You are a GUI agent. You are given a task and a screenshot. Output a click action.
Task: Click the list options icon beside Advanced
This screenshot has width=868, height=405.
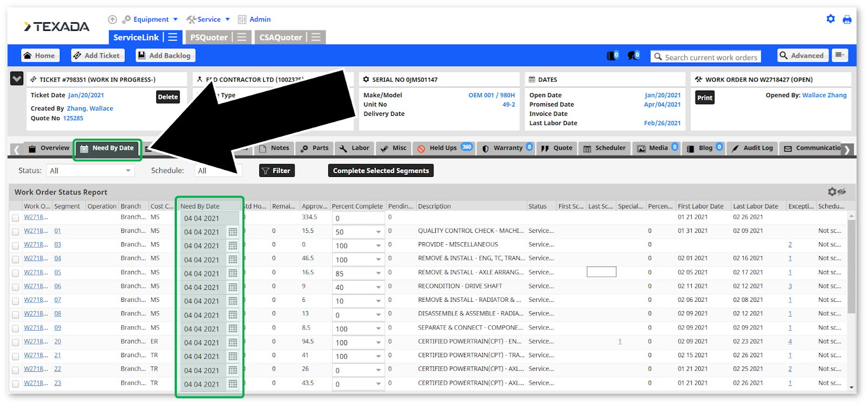click(x=840, y=55)
